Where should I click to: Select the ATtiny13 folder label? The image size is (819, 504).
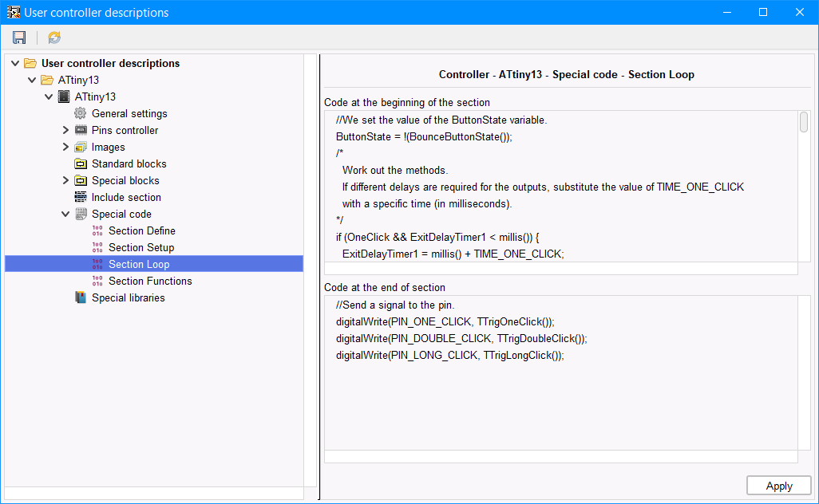[x=78, y=80]
